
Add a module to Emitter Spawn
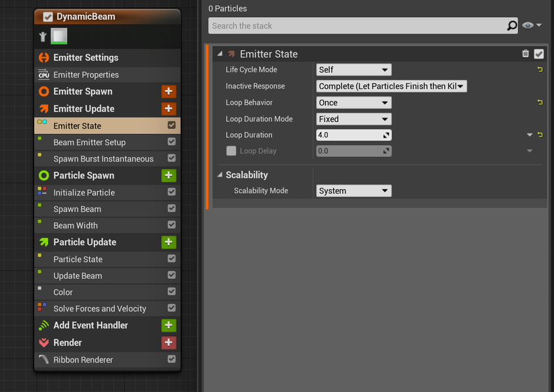tap(168, 91)
